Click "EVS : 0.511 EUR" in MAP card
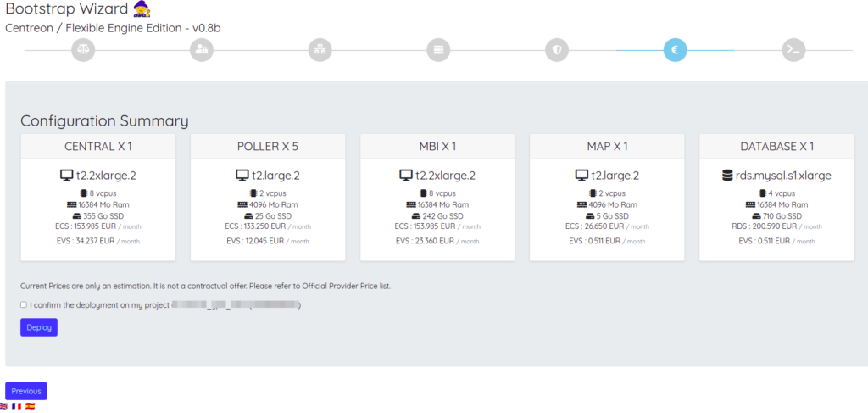Viewport: 868px width, 413px height. pos(594,241)
